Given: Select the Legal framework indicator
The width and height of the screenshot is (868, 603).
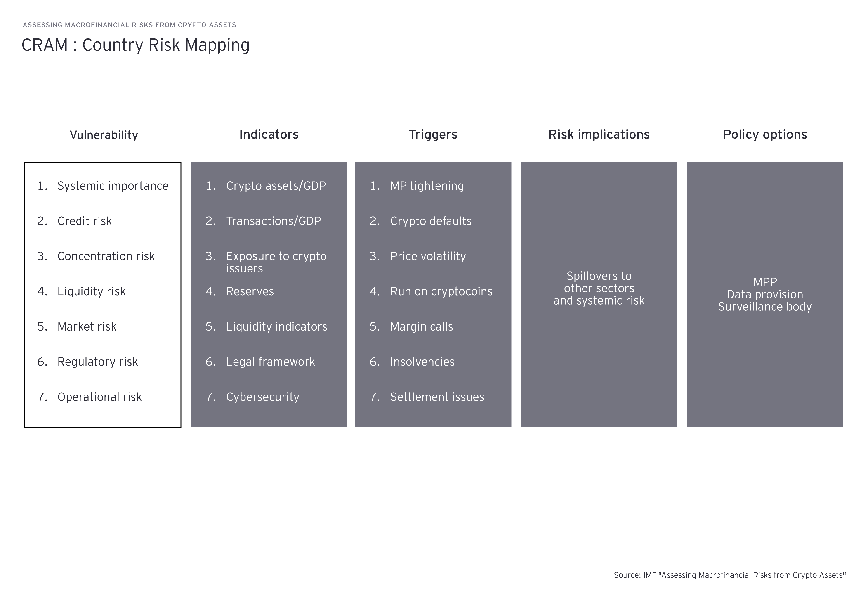Looking at the screenshot, I should 270,362.
